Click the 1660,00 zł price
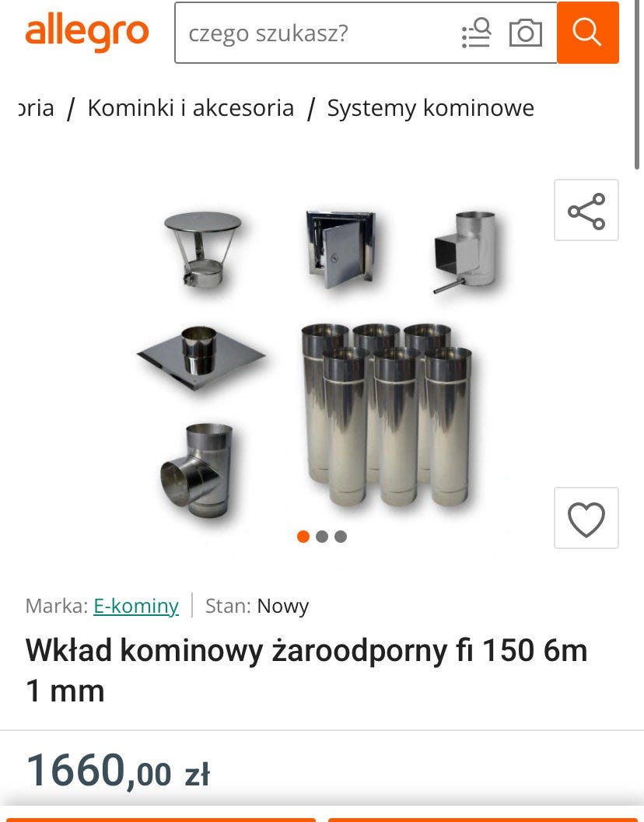 (x=118, y=770)
